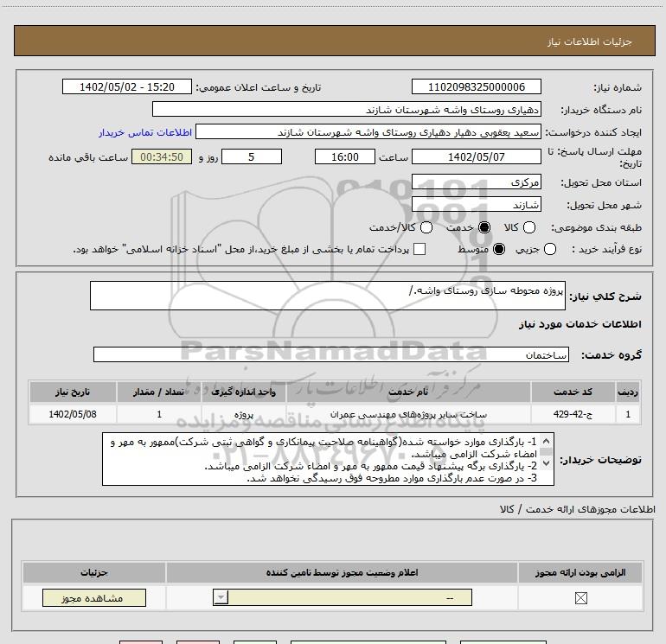Click the delivery province field مرکزی
Viewport: 666px width, 644px height.
[476, 182]
